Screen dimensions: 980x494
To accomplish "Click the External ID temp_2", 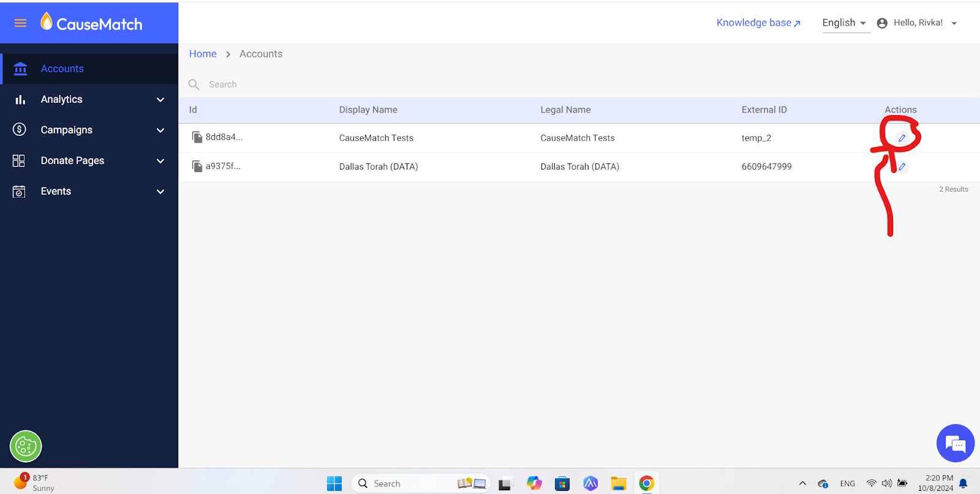I will pos(756,138).
